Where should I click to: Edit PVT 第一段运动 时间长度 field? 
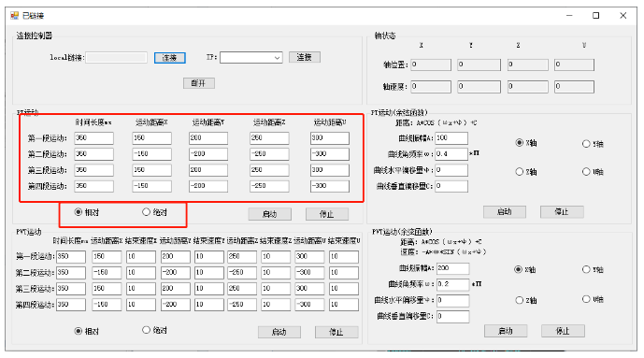(x=71, y=257)
